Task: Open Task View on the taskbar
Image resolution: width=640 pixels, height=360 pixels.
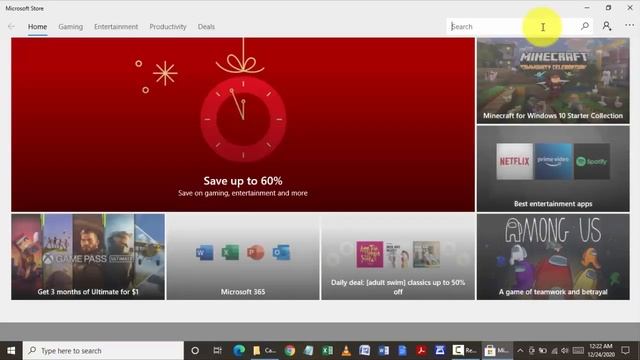Action: (217, 351)
